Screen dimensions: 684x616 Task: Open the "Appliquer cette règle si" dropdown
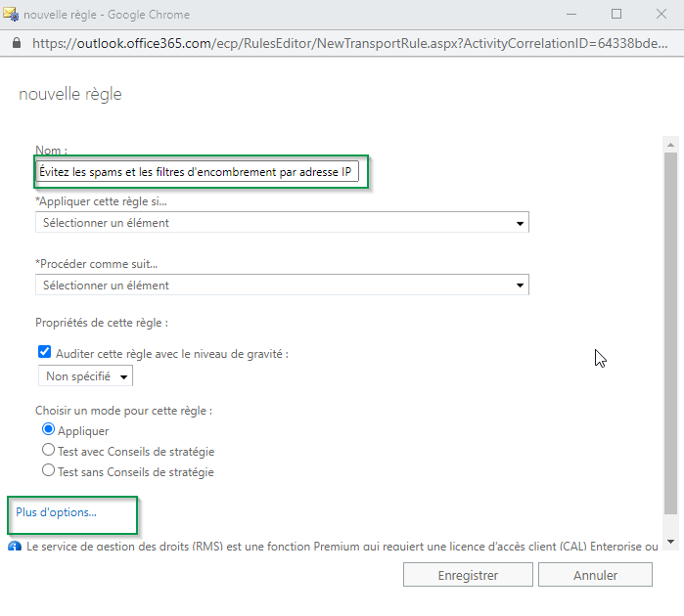point(282,223)
